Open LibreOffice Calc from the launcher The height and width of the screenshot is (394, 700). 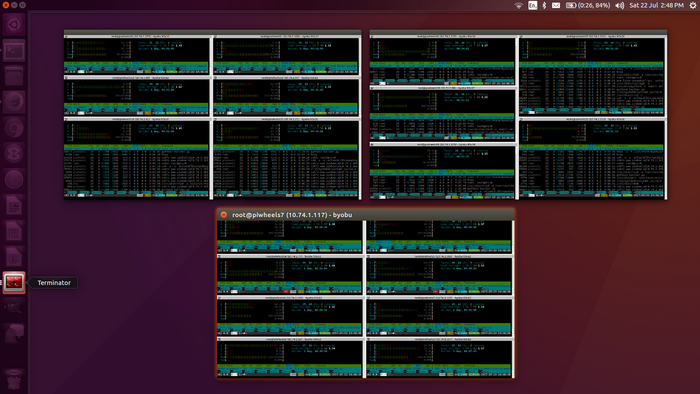pos(14,231)
